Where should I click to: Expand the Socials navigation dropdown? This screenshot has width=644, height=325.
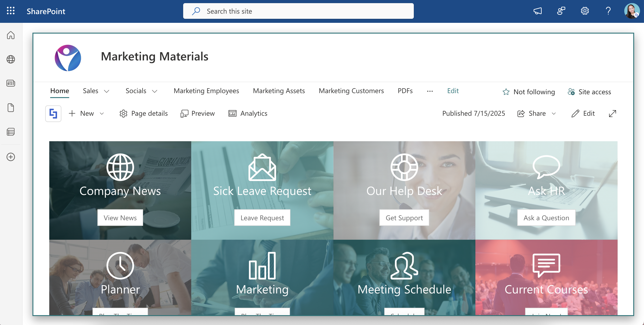point(155,91)
